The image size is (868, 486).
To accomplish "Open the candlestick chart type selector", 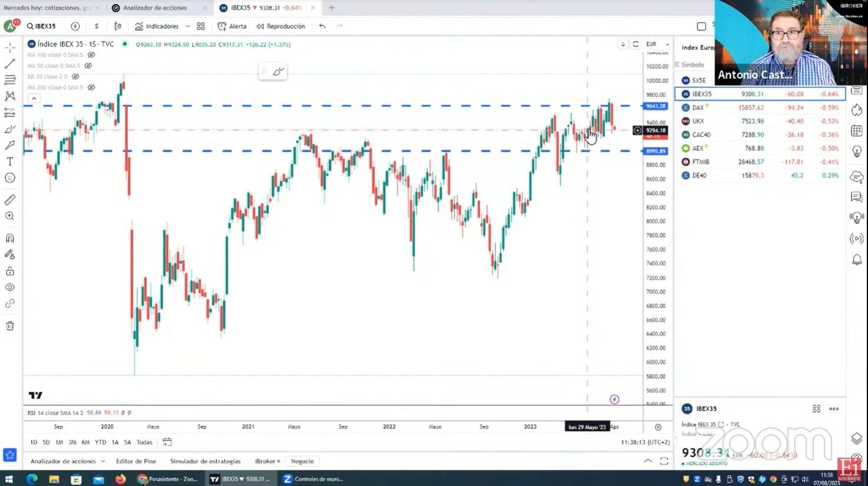I will click(x=118, y=26).
